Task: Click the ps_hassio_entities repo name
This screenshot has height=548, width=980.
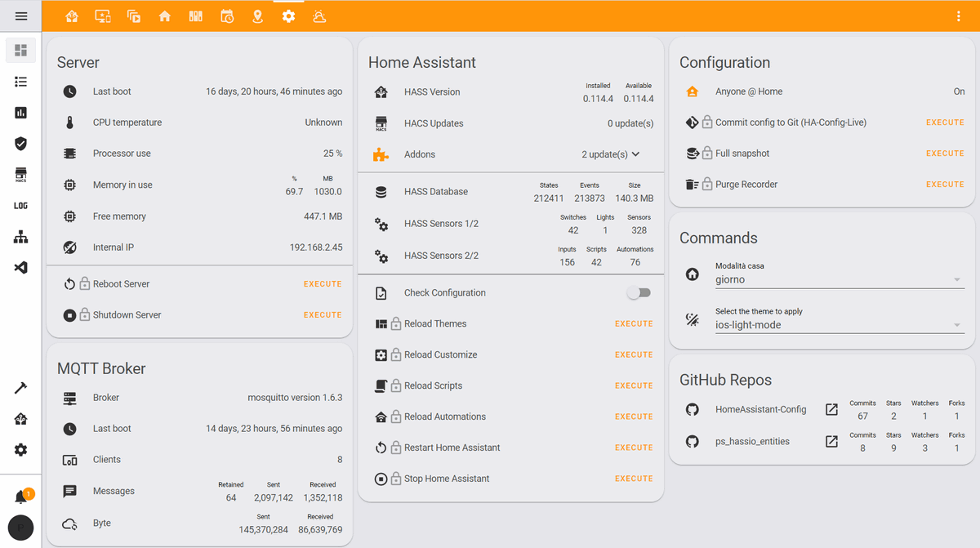Action: [x=752, y=441]
